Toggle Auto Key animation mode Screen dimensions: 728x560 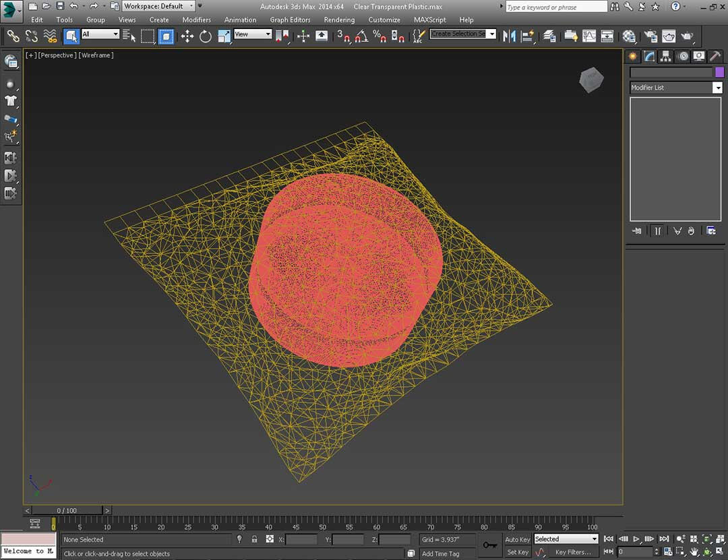click(x=517, y=539)
